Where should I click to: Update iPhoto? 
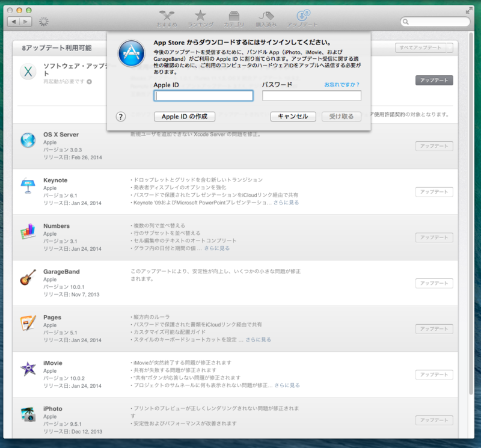click(434, 420)
